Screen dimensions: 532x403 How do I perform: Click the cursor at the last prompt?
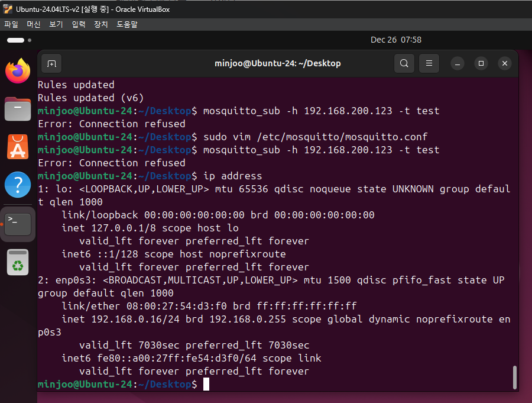click(206, 384)
